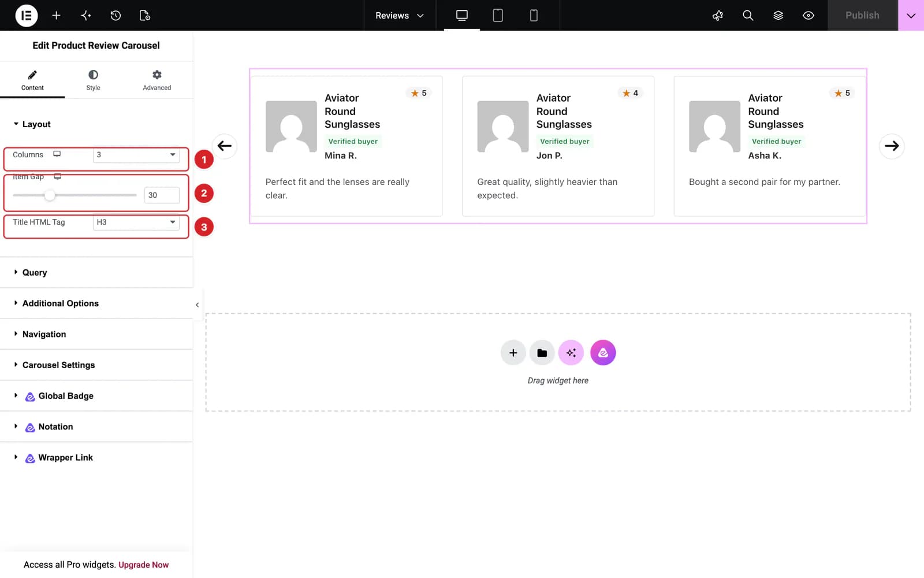Click the add template folder icon
The width and height of the screenshot is (924, 578).
click(x=542, y=353)
